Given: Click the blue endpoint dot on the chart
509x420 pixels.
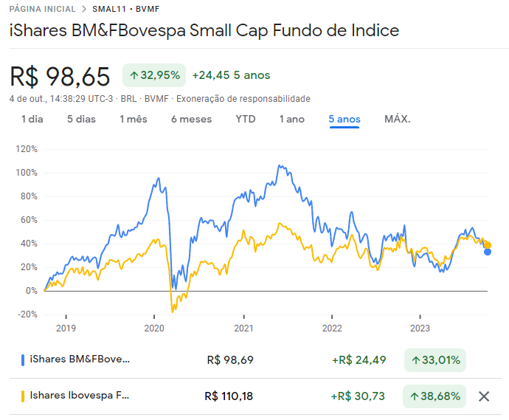Looking at the screenshot, I should 488,252.
